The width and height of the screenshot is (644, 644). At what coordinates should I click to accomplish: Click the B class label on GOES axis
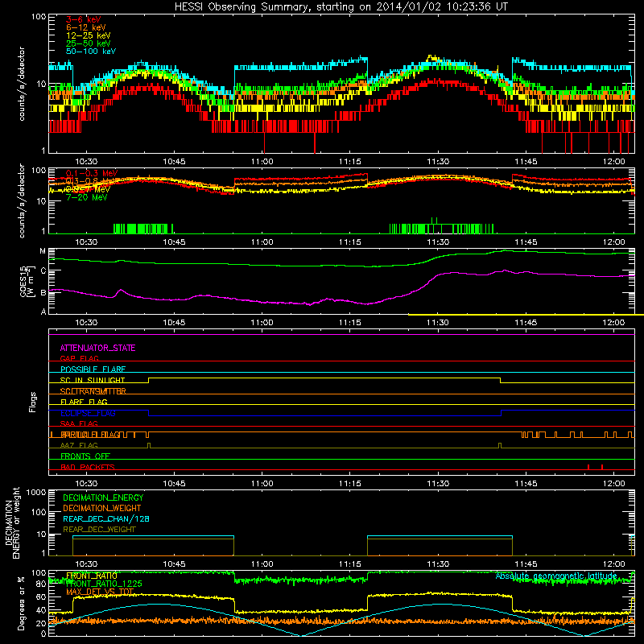[x=43, y=293]
